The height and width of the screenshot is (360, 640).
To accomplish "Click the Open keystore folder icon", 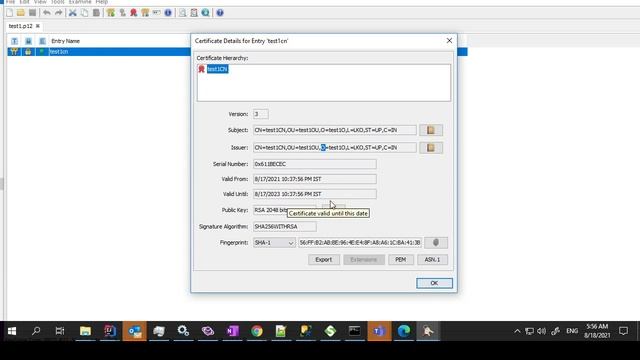I will click(x=21, y=13).
